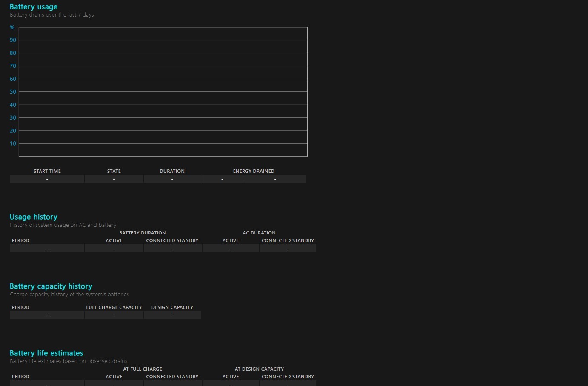Click the empty PERIOD cell in Usage history
588x386 pixels.
tap(47, 249)
